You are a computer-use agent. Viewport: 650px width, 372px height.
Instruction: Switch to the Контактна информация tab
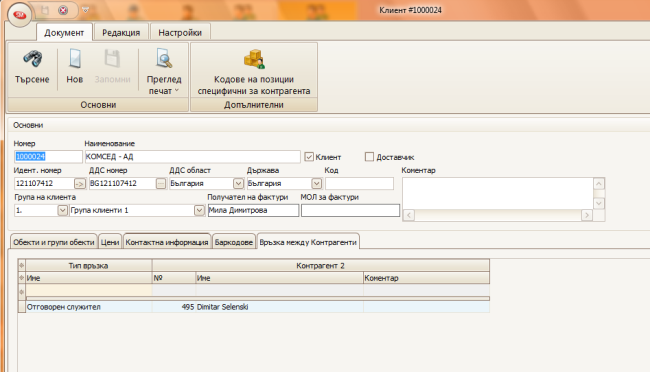click(167, 242)
